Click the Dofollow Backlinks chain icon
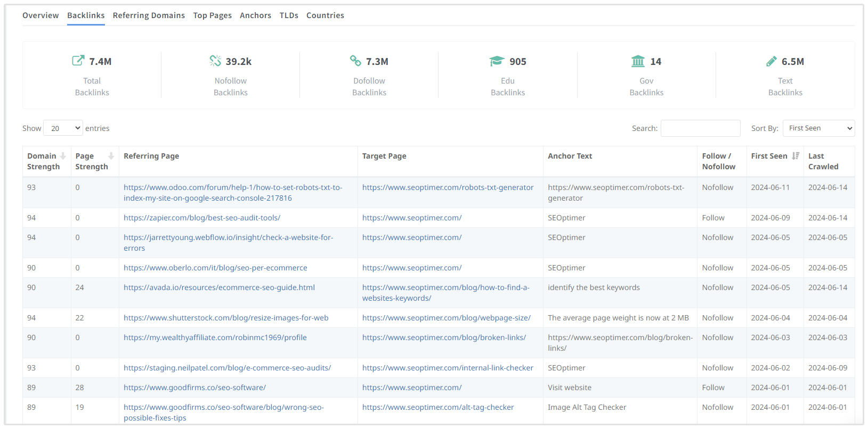Image resolution: width=868 pixels, height=429 pixels. (x=355, y=61)
